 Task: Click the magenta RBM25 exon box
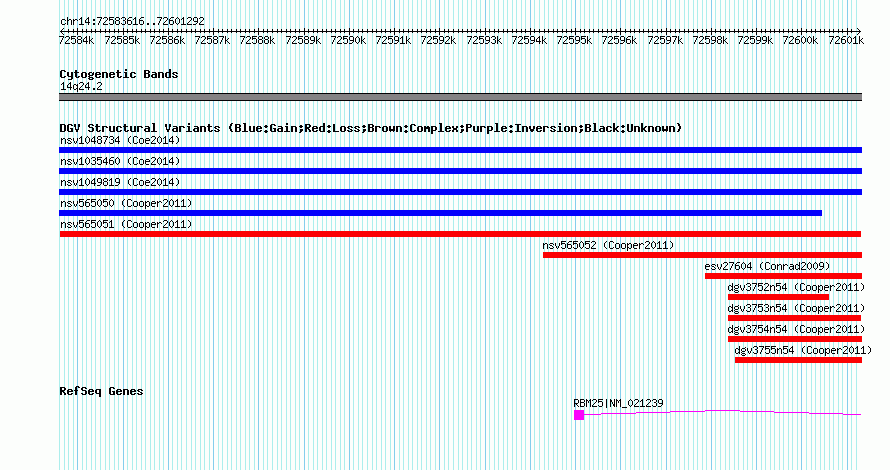click(579, 415)
